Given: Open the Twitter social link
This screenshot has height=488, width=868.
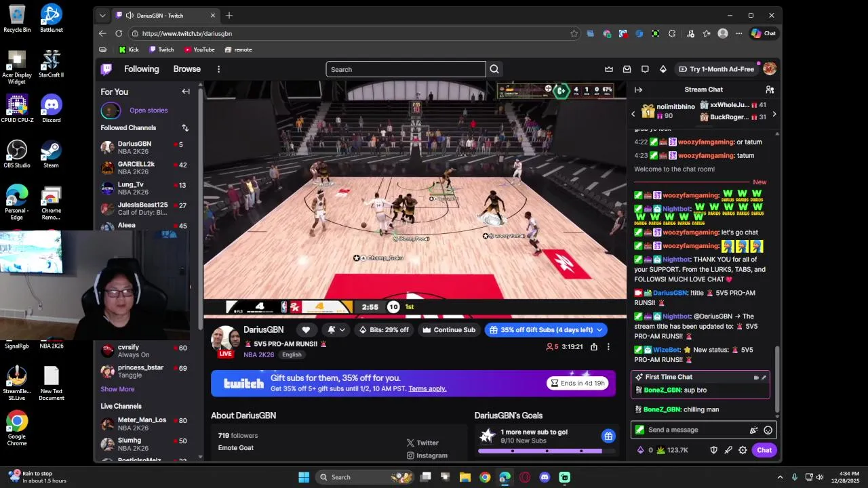Looking at the screenshot, I should (422, 443).
